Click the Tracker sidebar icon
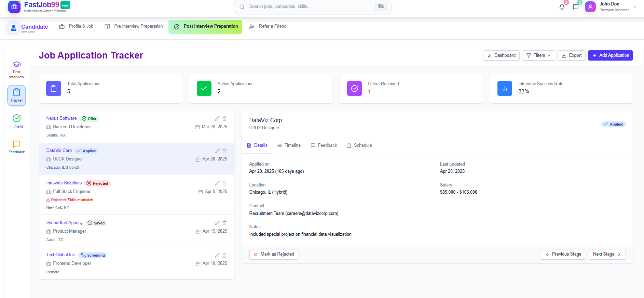 pos(16,95)
